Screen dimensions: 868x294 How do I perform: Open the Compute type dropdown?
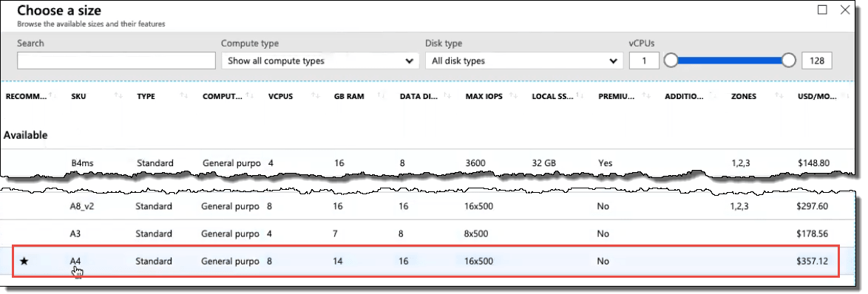click(x=320, y=61)
